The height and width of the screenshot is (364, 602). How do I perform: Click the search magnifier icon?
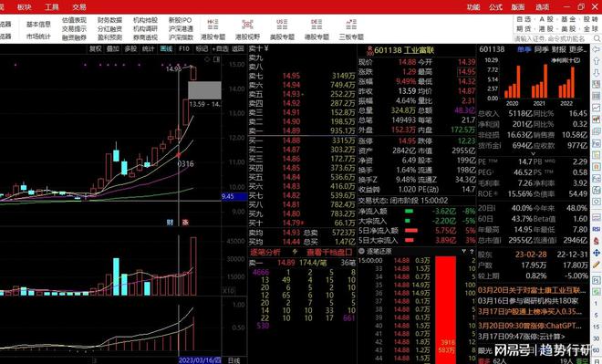tap(597, 38)
